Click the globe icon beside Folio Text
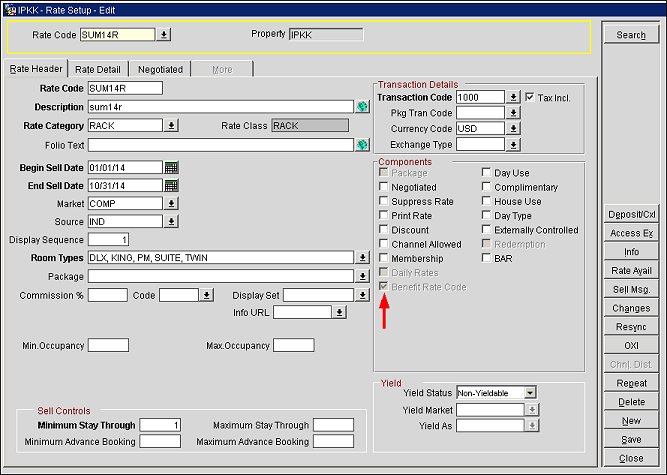Viewport: 667px width, 475px height. [362, 145]
